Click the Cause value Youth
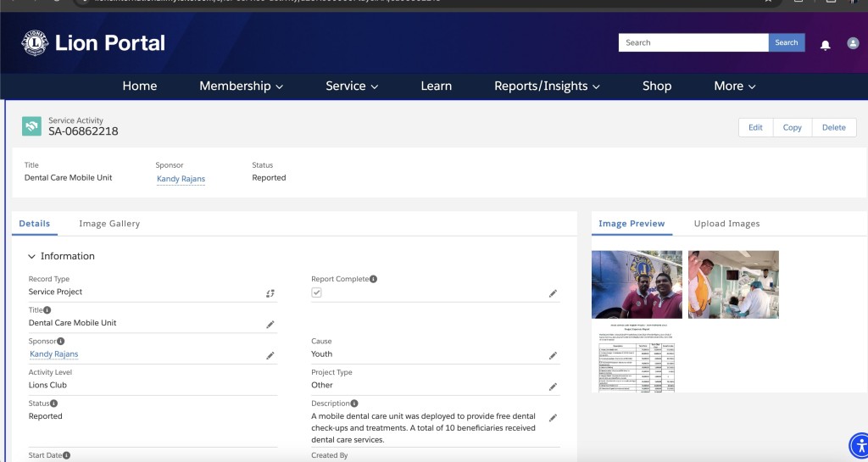The height and width of the screenshot is (462, 868). tap(321, 354)
